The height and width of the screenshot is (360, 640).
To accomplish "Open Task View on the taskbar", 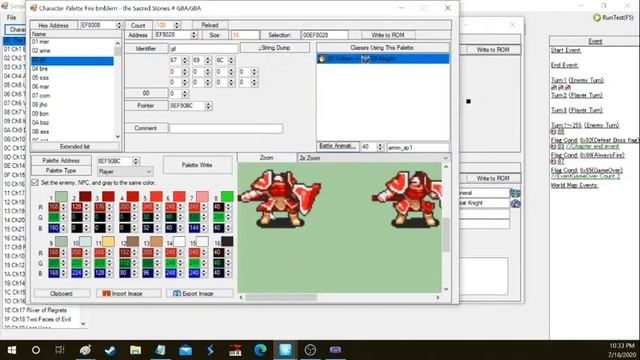I will 60,350.
